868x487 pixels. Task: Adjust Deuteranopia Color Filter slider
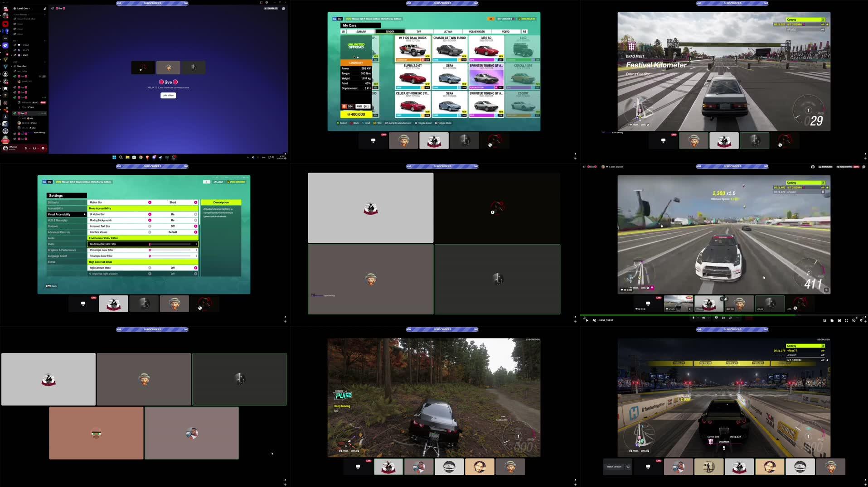[170, 244]
